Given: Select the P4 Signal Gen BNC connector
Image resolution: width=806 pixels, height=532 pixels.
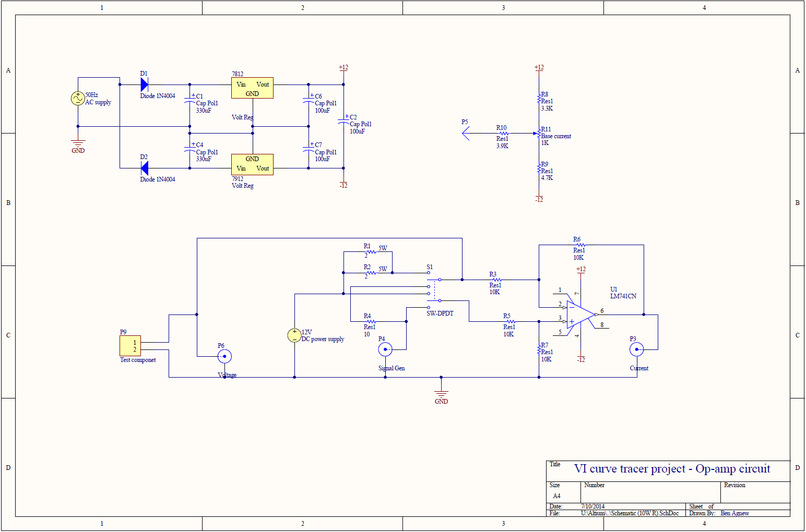Looking at the screenshot, I should click(x=385, y=349).
